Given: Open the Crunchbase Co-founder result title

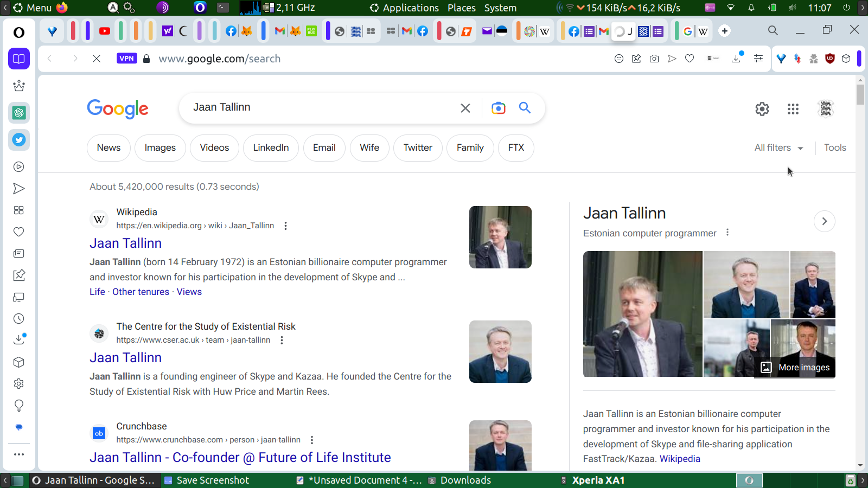Looking at the screenshot, I should 240,458.
